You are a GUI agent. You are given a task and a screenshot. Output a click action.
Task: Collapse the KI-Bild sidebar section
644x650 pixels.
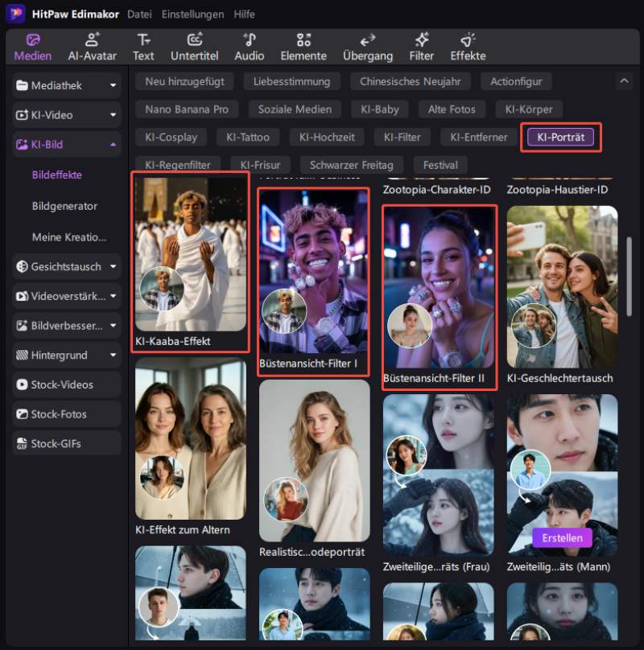113,145
